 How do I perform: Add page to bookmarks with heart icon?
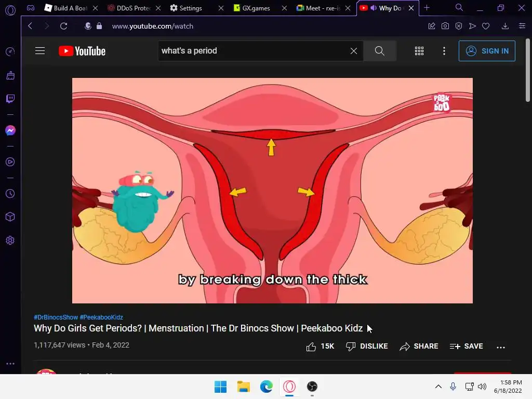(486, 26)
